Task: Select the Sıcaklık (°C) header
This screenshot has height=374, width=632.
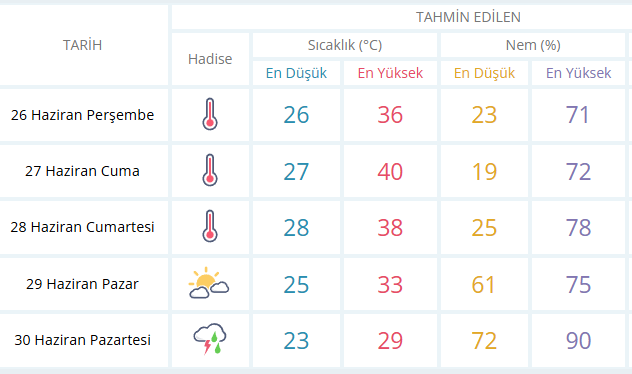Action: [345, 45]
